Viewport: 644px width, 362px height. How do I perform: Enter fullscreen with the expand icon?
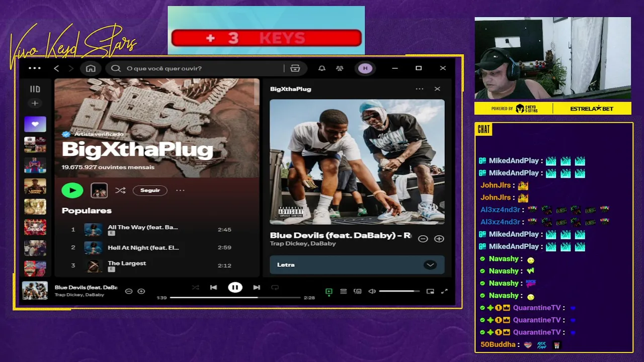coord(444,291)
